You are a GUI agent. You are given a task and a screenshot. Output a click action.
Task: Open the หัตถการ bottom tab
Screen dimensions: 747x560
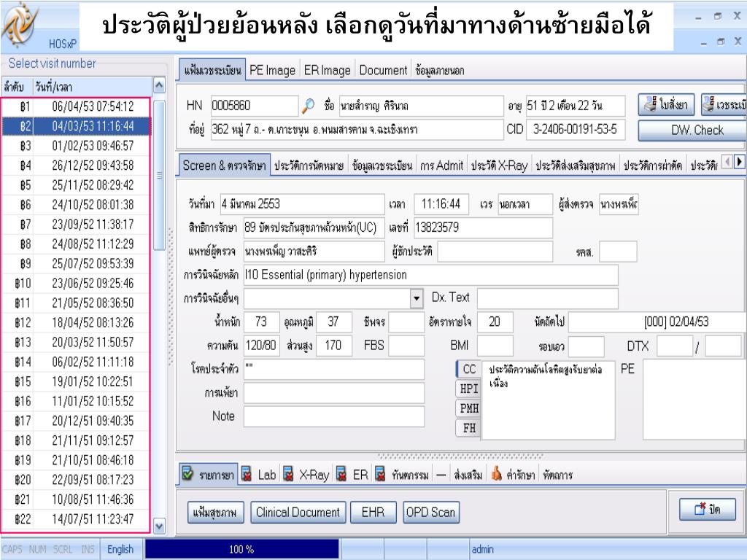click(x=557, y=475)
